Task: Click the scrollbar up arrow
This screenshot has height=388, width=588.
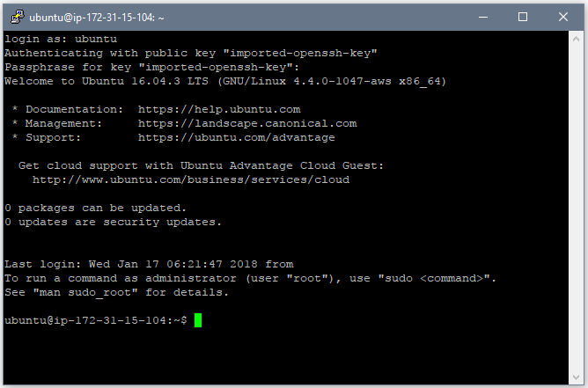Action: coord(576,39)
